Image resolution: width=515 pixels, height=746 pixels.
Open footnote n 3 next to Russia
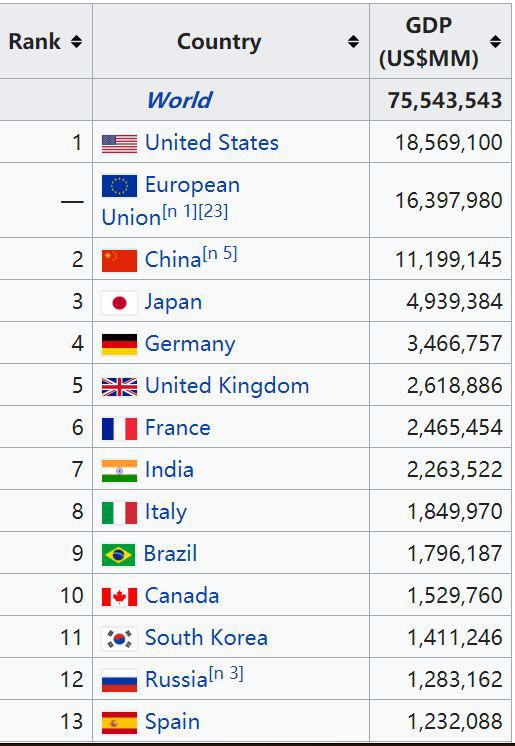click(x=227, y=674)
